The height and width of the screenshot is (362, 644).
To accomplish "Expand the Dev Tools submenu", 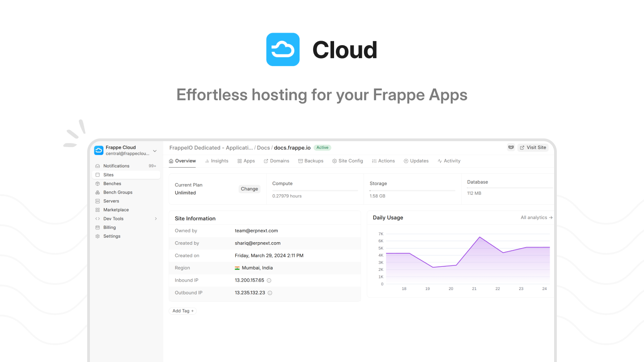I will pos(156,219).
